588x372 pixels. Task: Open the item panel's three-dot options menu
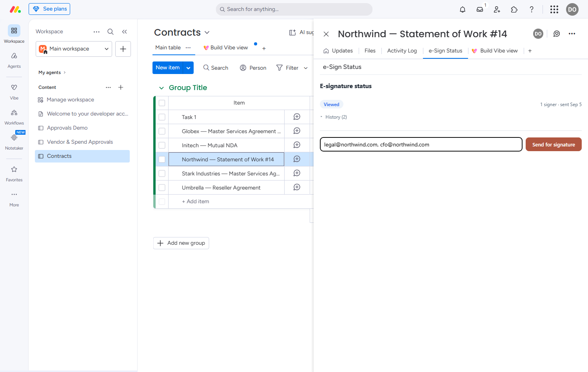(x=572, y=34)
